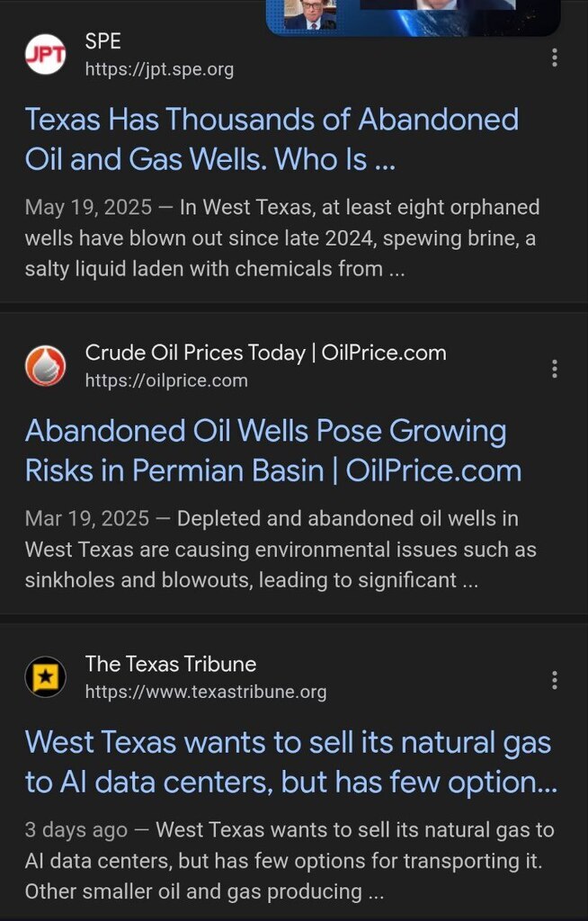Open "Abandoned Oil Wells Pose Growing Risks" headline
The image size is (588, 921).
272,450
